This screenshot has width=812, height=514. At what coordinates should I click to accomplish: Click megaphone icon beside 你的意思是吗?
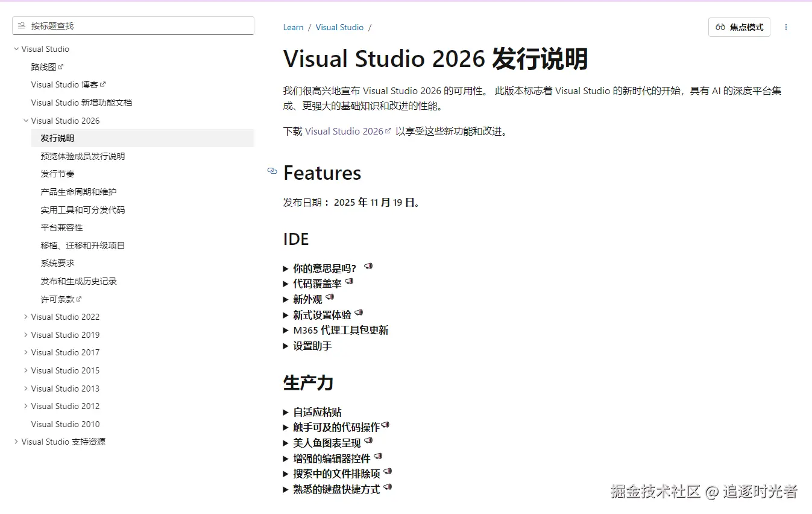(368, 266)
